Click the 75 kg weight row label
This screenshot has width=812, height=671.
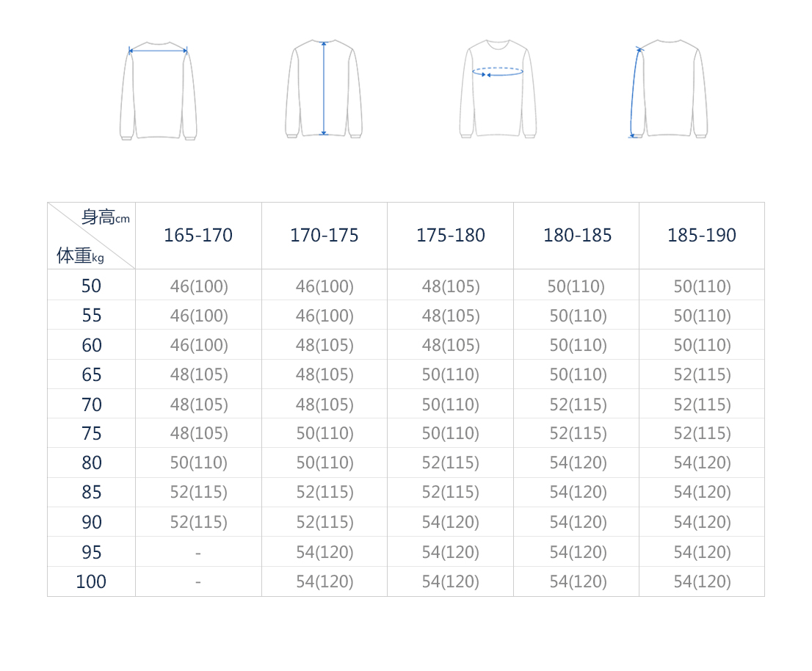(92, 434)
